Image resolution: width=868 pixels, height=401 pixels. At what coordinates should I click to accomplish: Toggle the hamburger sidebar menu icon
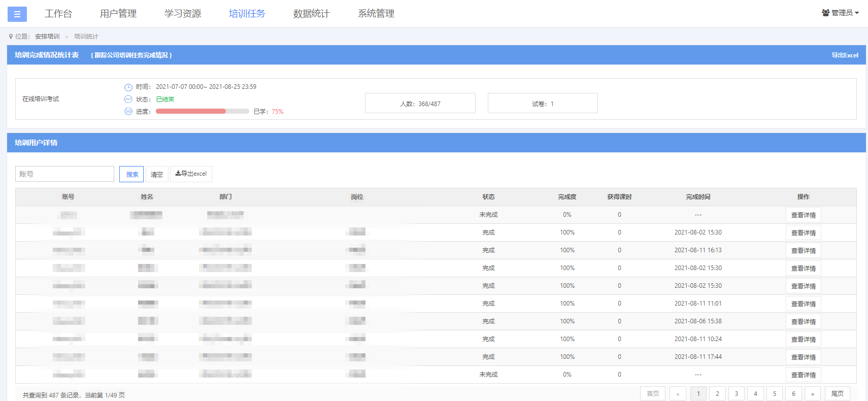(17, 14)
